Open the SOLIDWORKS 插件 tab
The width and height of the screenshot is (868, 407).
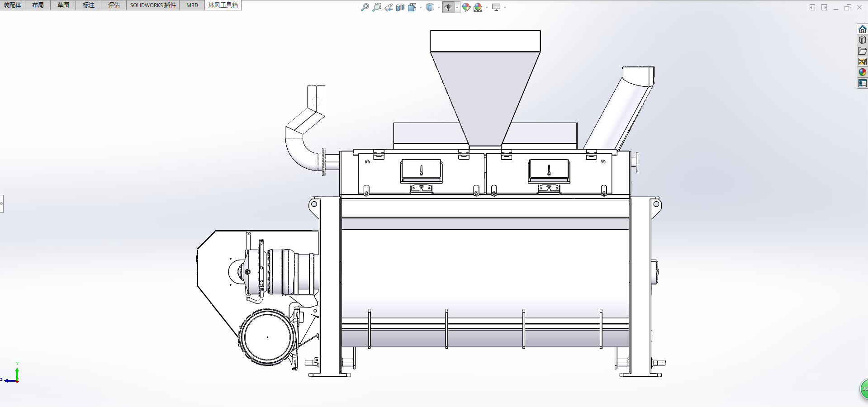pyautogui.click(x=153, y=5)
